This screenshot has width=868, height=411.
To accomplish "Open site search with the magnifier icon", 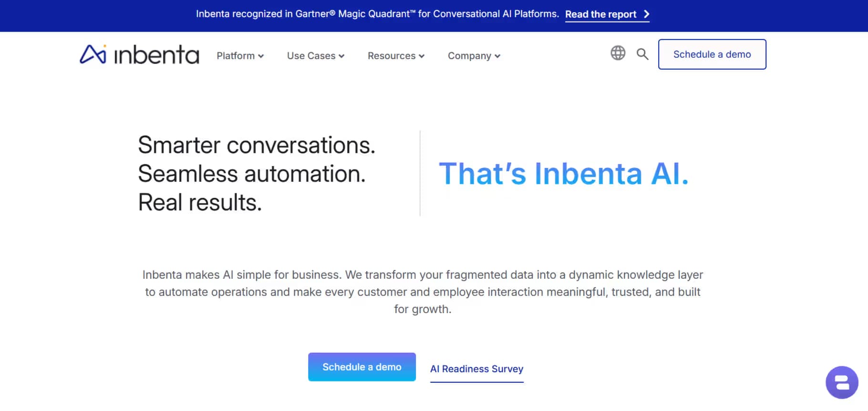I will [x=642, y=54].
